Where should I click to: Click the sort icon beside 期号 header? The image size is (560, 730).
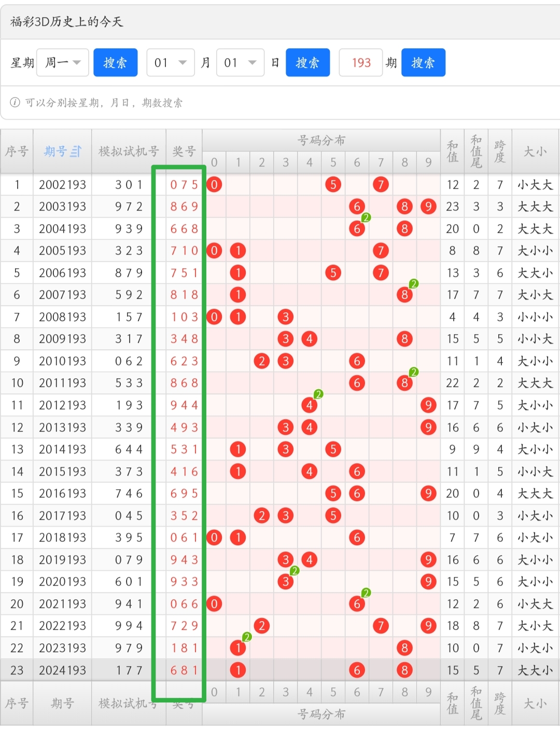(x=76, y=151)
